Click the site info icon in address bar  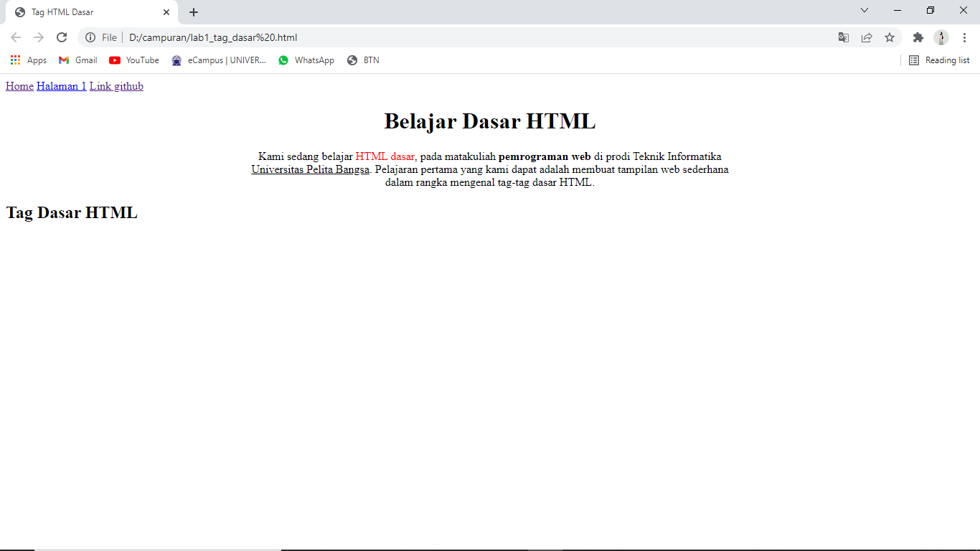pyautogui.click(x=92, y=37)
